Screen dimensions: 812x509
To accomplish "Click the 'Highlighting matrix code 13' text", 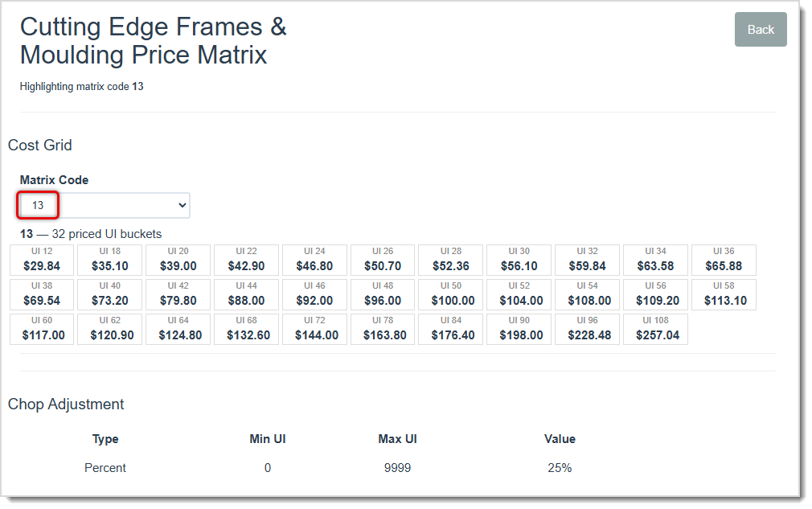I will pos(81,87).
